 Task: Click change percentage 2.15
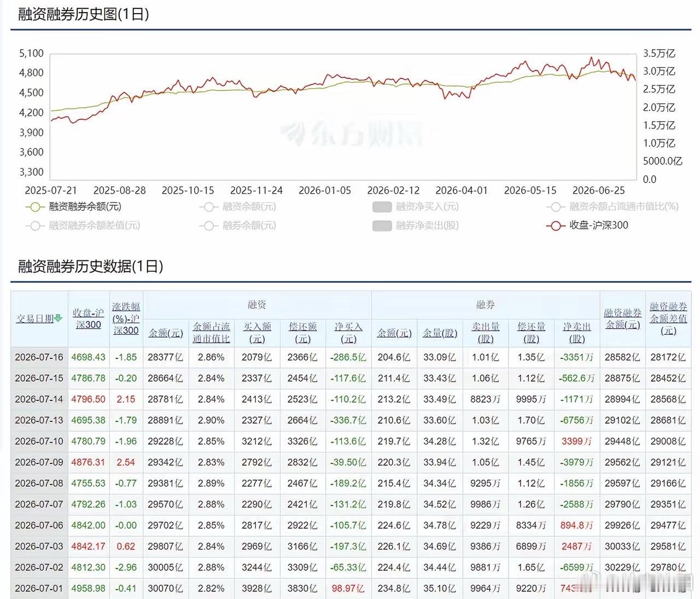(126, 399)
